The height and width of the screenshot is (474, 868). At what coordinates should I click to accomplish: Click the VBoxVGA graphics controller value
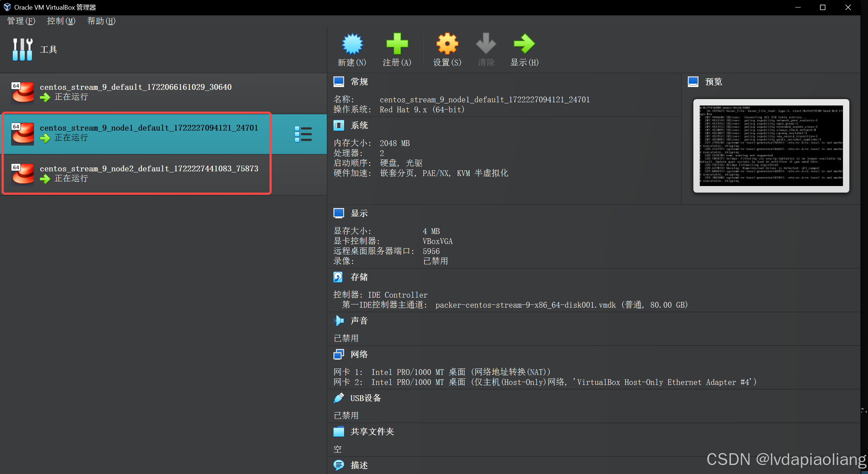pyautogui.click(x=437, y=241)
